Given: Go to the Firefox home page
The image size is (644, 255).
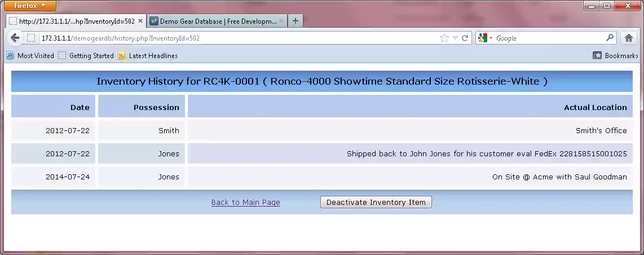Looking at the screenshot, I should pos(629,38).
